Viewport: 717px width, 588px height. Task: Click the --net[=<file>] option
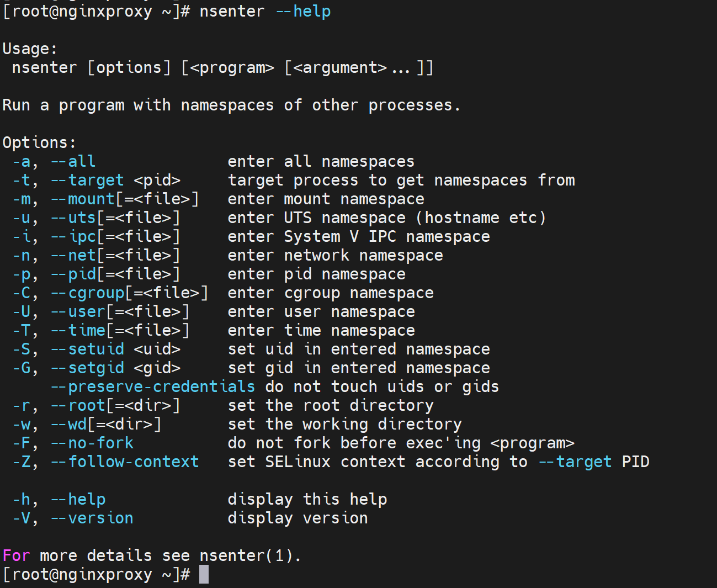tap(115, 255)
